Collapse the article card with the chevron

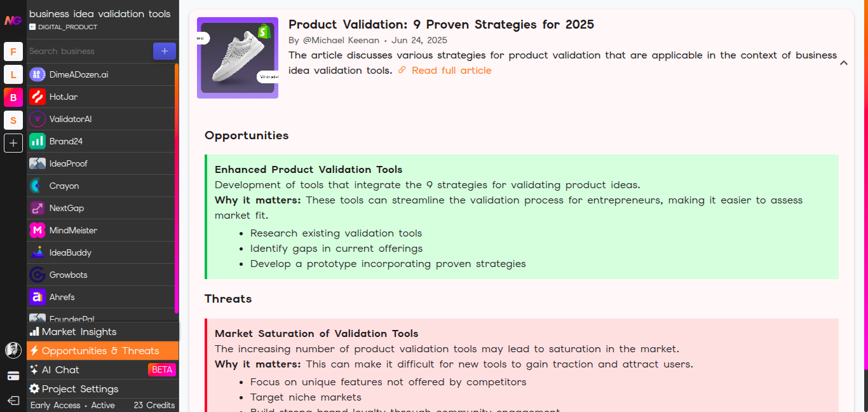pyautogui.click(x=844, y=64)
